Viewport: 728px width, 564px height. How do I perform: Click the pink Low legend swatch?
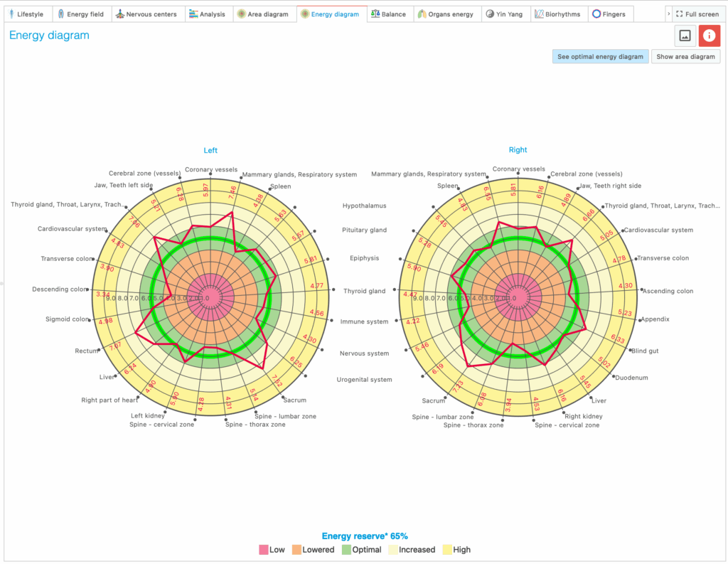(264, 550)
